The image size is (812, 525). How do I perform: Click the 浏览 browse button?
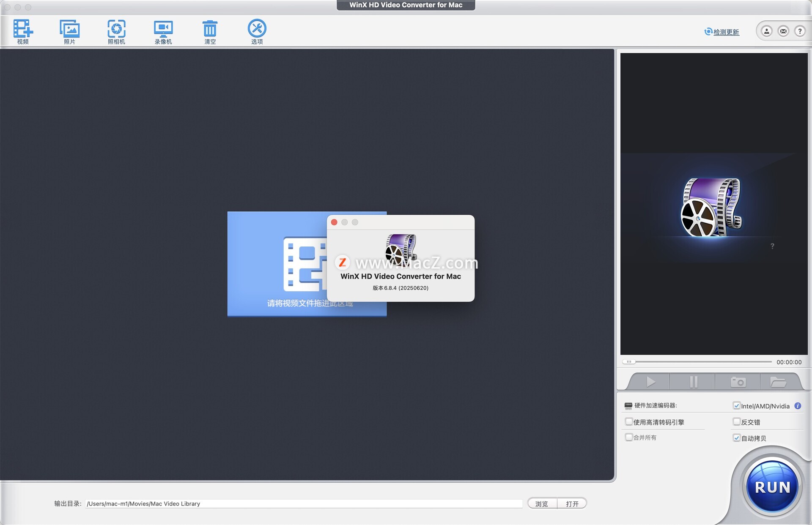[x=542, y=503]
